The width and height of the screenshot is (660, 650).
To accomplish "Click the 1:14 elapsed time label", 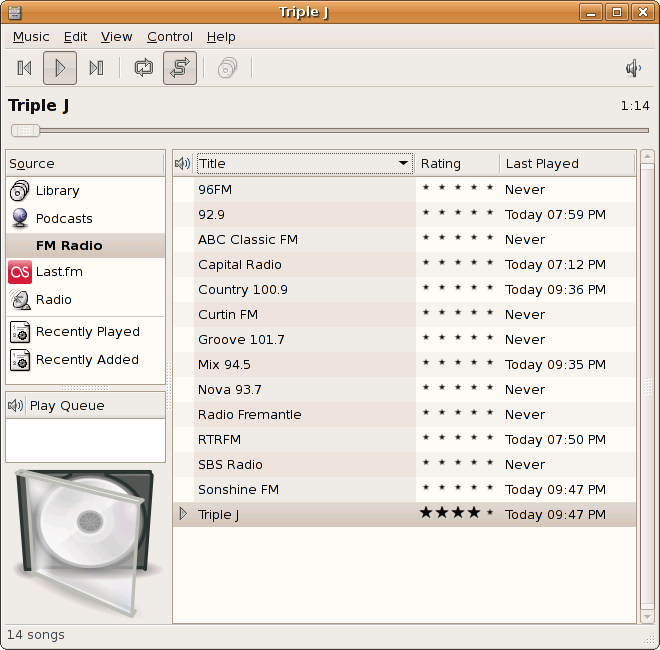I will (635, 106).
